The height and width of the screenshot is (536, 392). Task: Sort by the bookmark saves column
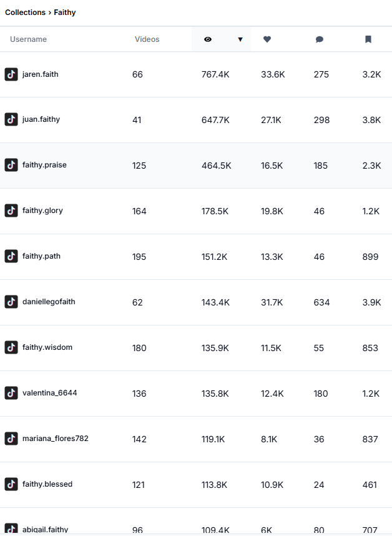[368, 39]
